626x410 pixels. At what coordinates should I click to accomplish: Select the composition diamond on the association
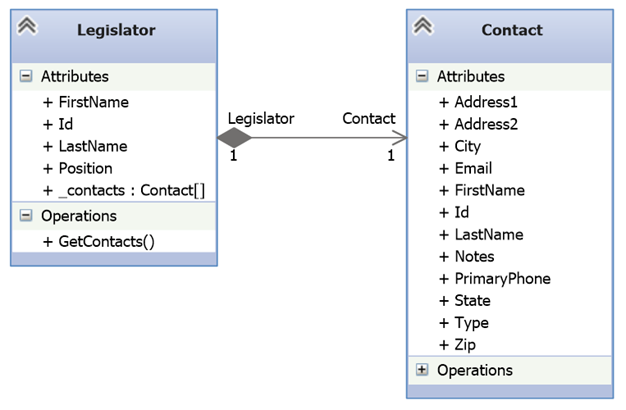(x=234, y=138)
